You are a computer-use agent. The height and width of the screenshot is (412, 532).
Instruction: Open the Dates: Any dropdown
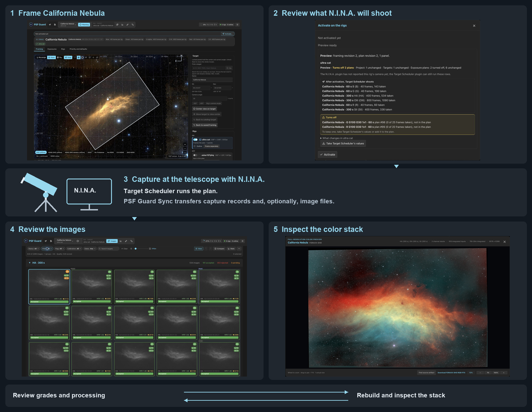click(x=90, y=249)
